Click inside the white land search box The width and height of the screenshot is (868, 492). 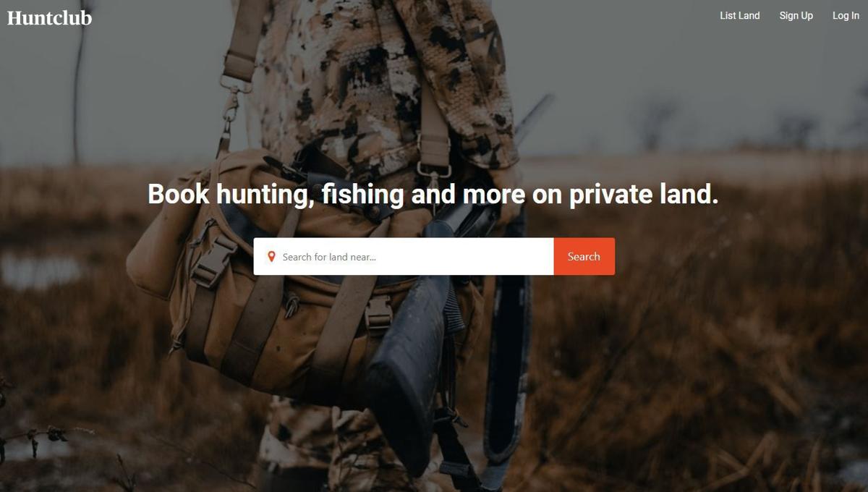tap(404, 256)
